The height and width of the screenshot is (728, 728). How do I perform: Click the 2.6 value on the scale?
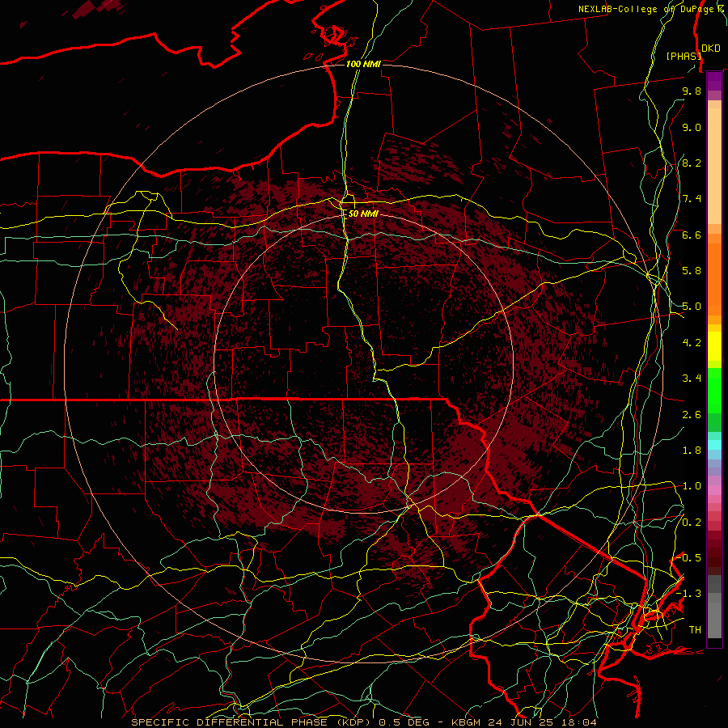point(692,415)
